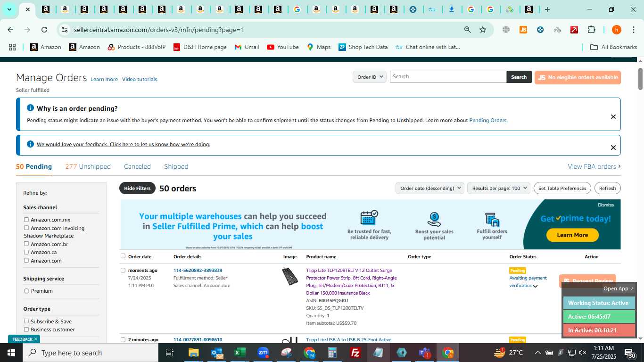The height and width of the screenshot is (362, 644).
Task: Toggle the select-all orders checkbox
Action: [x=123, y=256]
